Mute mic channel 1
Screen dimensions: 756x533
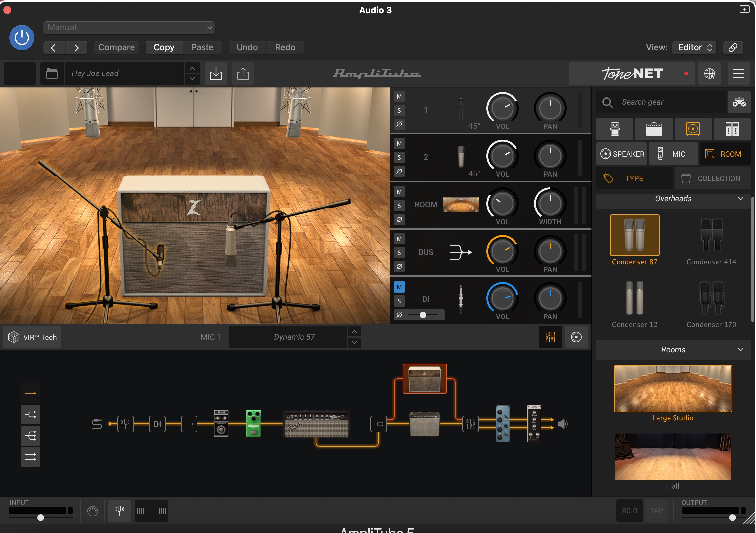tap(399, 97)
